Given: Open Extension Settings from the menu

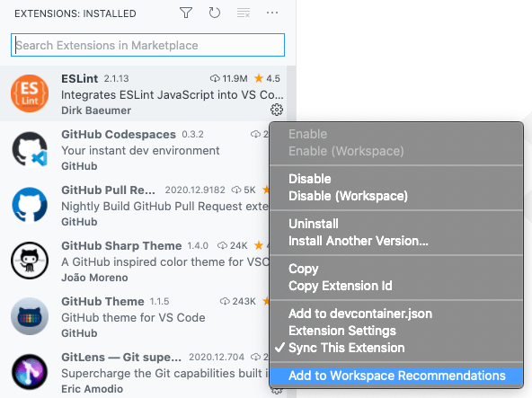Looking at the screenshot, I should [396, 331].
